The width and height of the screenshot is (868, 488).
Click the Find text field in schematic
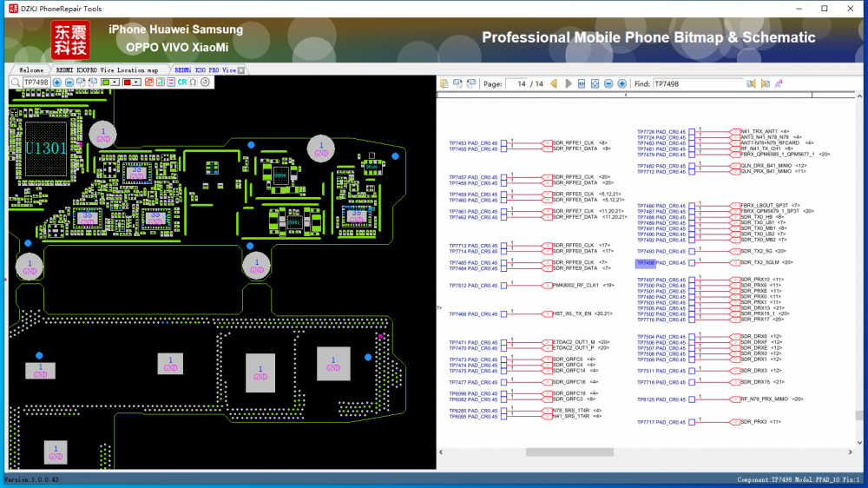[x=697, y=84]
